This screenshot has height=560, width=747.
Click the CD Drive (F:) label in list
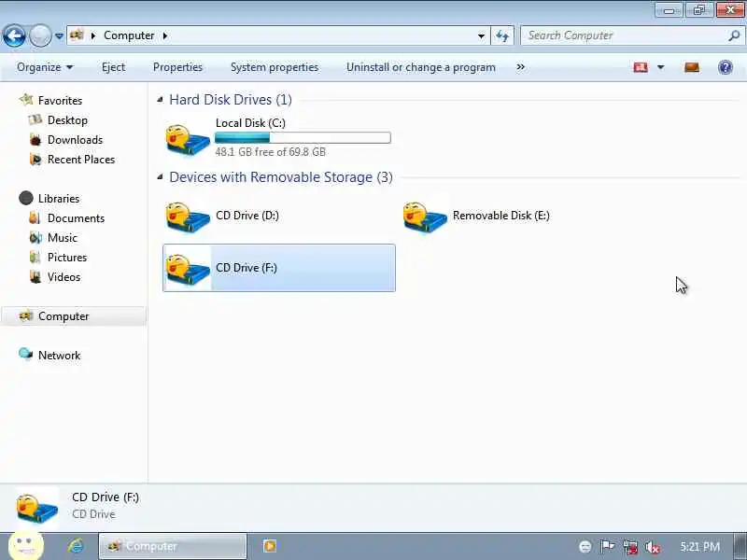[x=247, y=268]
